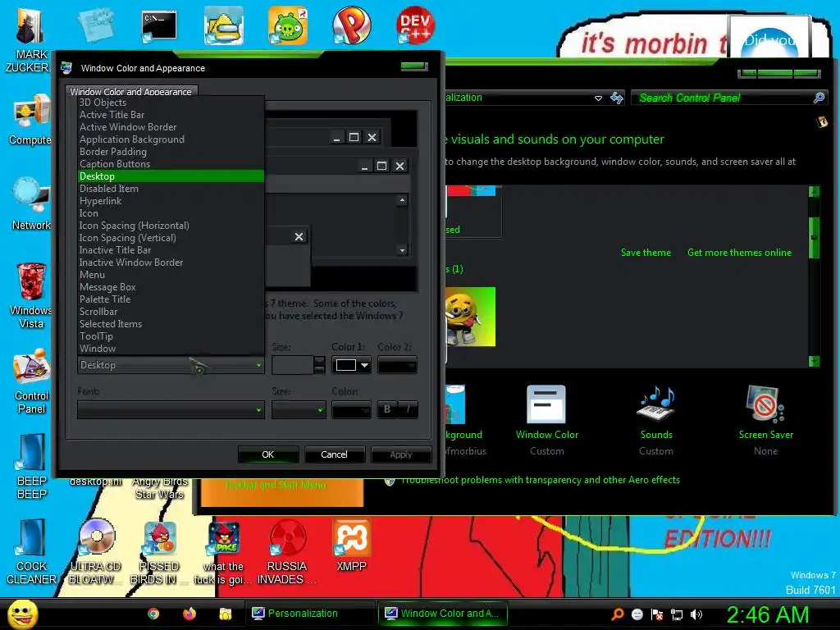Screen dimensions: 840x630
Task: Open the Font name dropdown
Action: 171,410
